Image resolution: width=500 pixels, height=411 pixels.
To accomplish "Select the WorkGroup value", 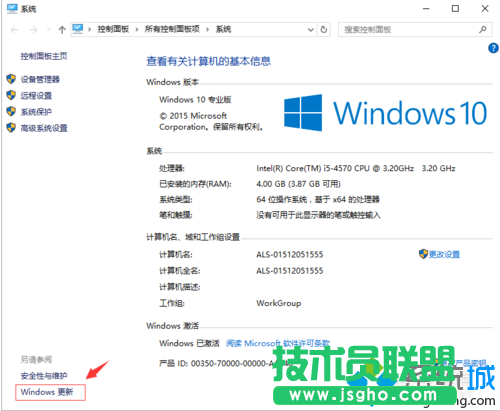I will [279, 303].
